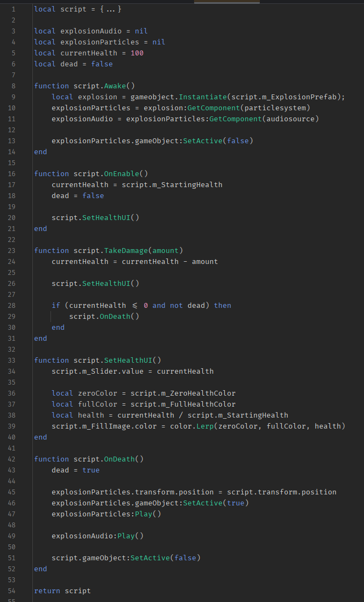Viewport: 364px width, 602px height.
Task: Click the Awake function name
Action: click(115, 86)
